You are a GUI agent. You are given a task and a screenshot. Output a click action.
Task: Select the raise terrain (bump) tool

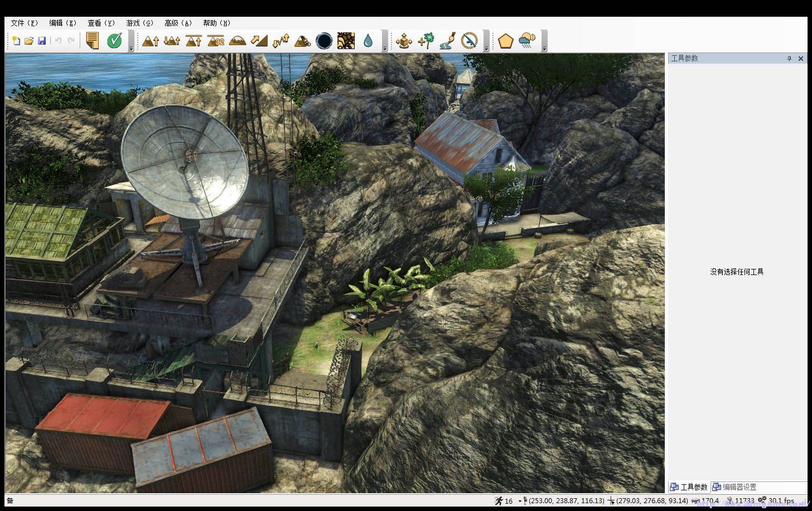point(151,41)
